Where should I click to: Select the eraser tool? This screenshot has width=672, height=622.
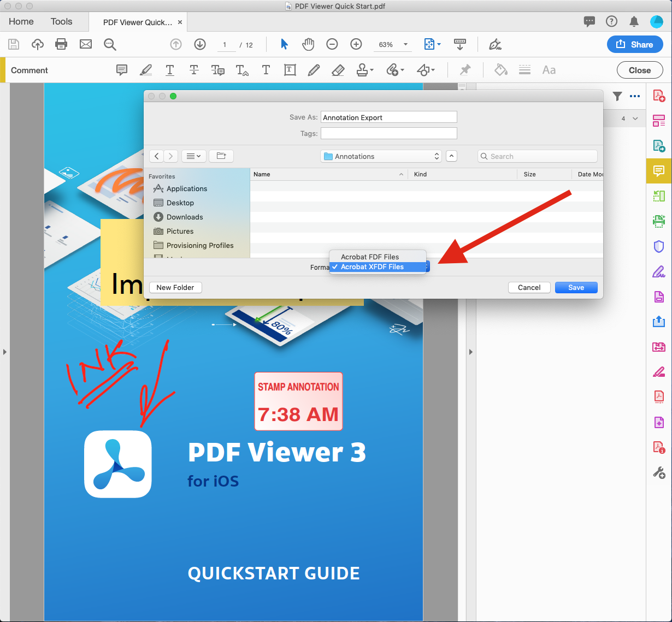[338, 70]
